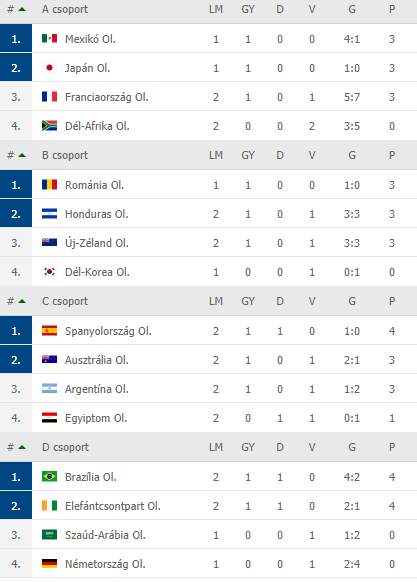Click the Germany flag icon
This screenshot has width=417, height=582.
49,564
